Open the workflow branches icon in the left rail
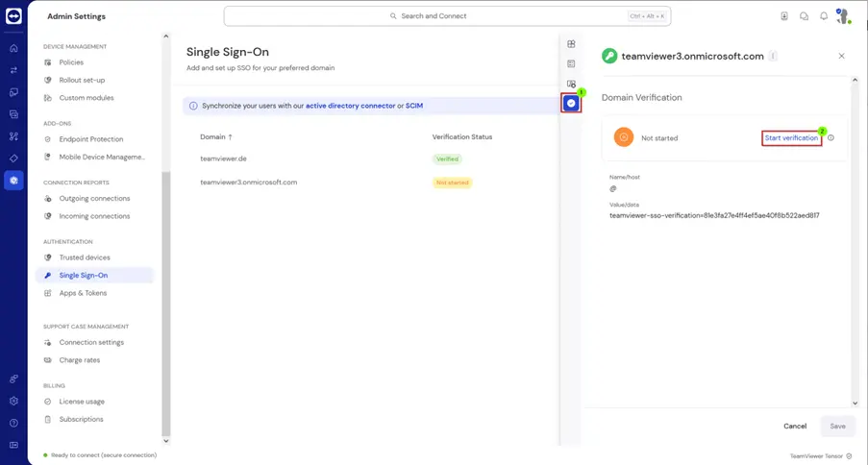The width and height of the screenshot is (868, 465). tap(13, 136)
